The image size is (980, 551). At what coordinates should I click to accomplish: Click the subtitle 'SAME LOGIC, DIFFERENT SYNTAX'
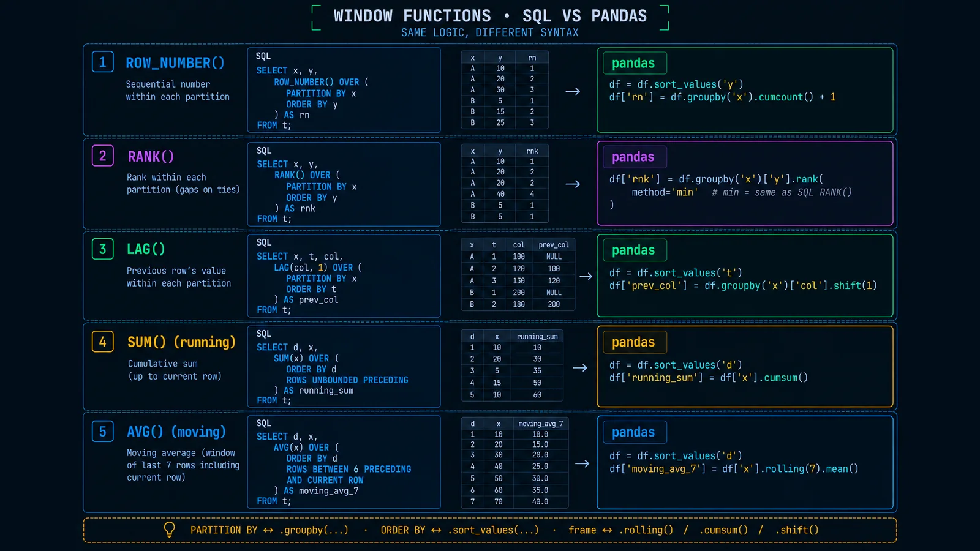click(x=490, y=32)
